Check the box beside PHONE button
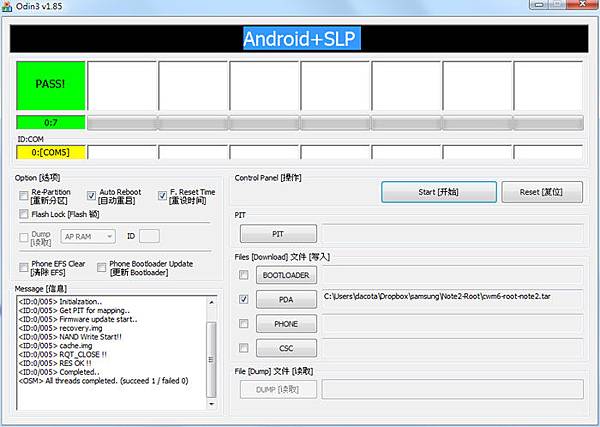The image size is (600, 427). (243, 324)
